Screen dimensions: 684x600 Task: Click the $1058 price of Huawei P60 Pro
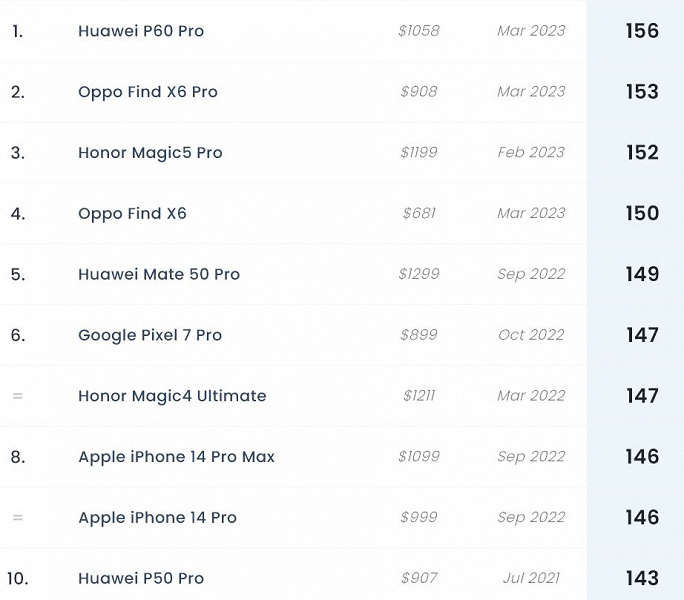click(x=418, y=31)
